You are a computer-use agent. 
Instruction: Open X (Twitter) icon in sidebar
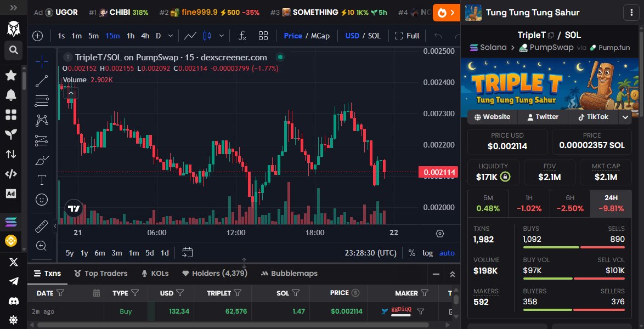click(x=14, y=263)
